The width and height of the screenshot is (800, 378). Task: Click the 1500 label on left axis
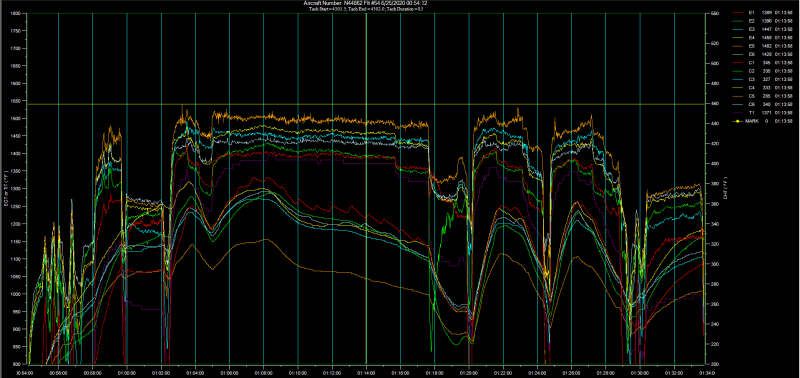(15, 118)
